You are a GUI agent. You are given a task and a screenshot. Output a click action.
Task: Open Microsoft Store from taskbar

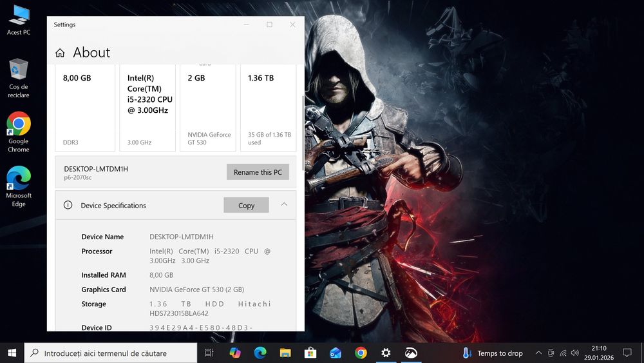[310, 353]
